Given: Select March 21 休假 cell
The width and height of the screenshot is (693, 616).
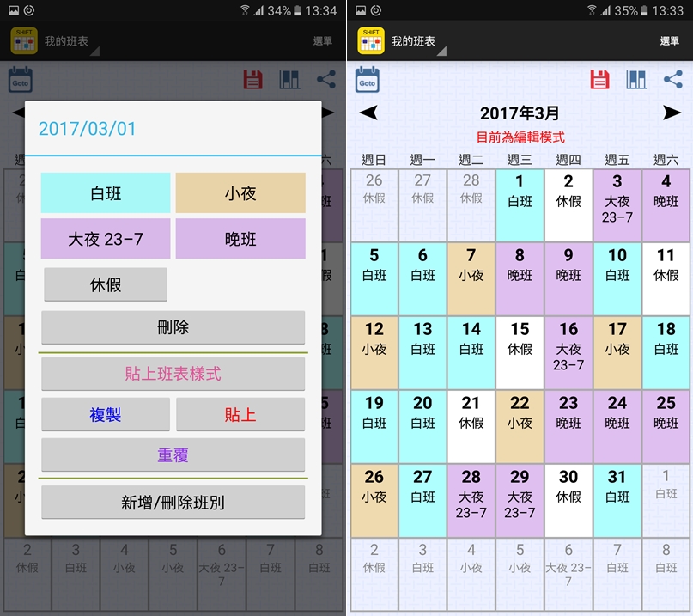Looking at the screenshot, I should [x=471, y=427].
